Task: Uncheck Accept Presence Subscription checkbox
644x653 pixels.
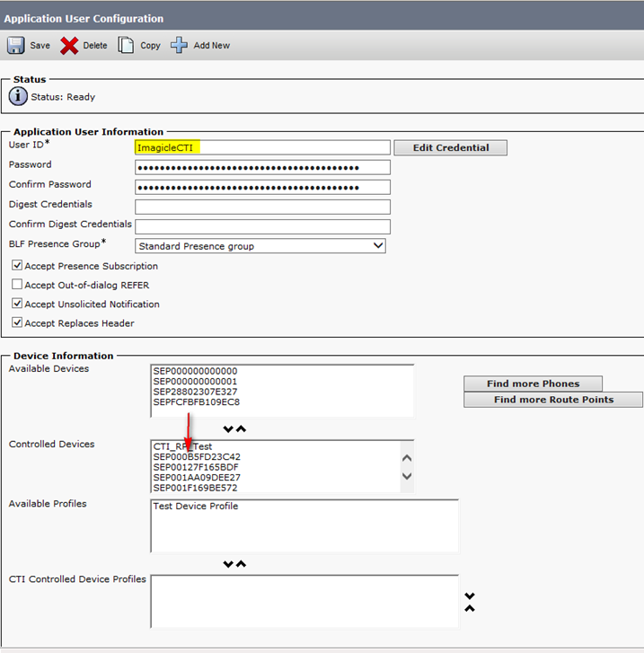Action: (17, 267)
